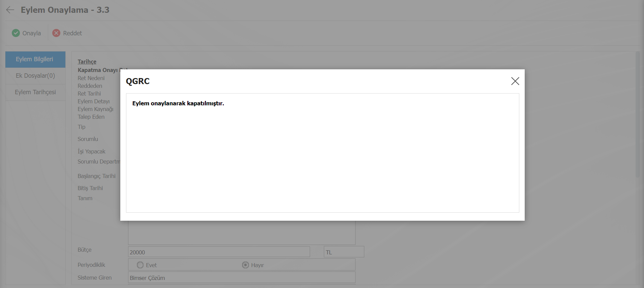Click the Tanım text area below the dialog
The height and width of the screenshot is (288, 644).
(x=242, y=233)
